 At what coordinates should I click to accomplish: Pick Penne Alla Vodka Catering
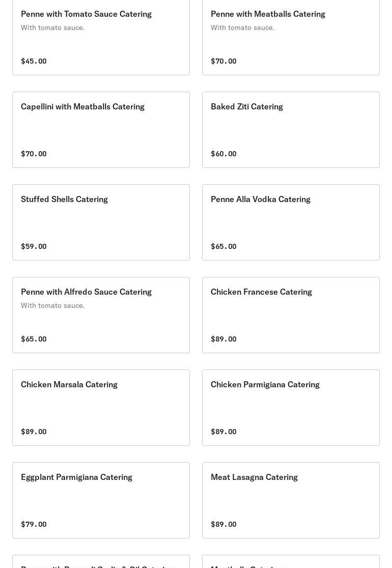coord(261,200)
